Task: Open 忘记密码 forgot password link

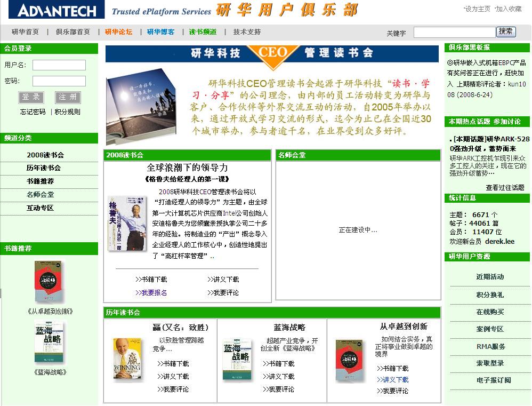Action: click(33, 112)
